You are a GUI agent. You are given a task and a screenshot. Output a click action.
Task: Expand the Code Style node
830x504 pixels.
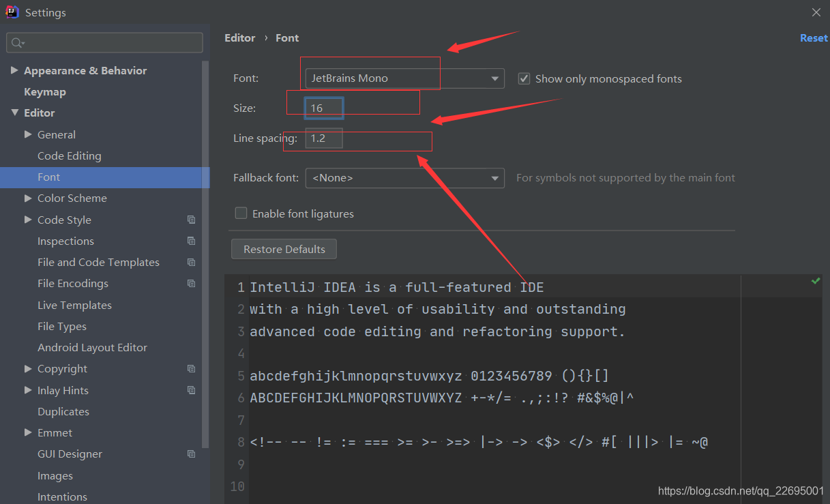pyautogui.click(x=28, y=220)
